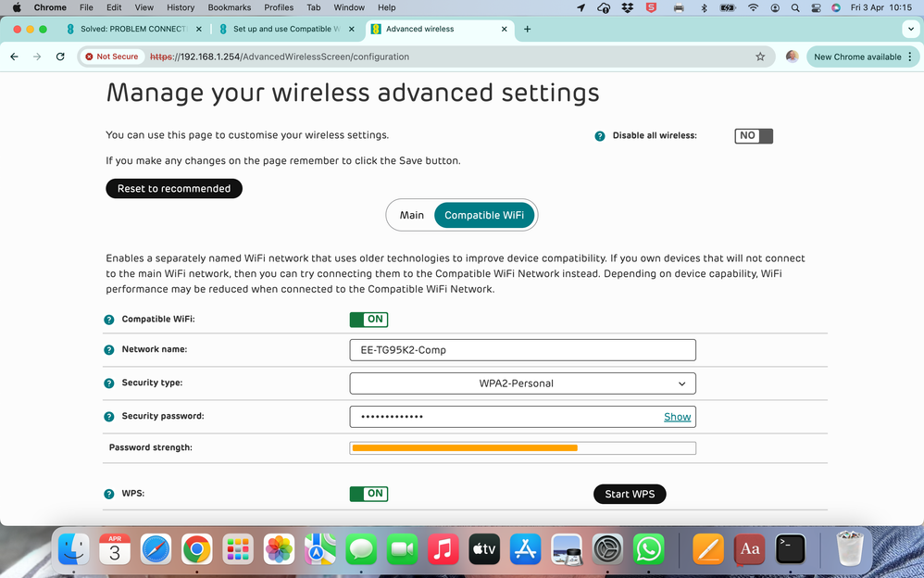Click the help icon beside Network name
The image size is (924, 578).
pyautogui.click(x=109, y=350)
